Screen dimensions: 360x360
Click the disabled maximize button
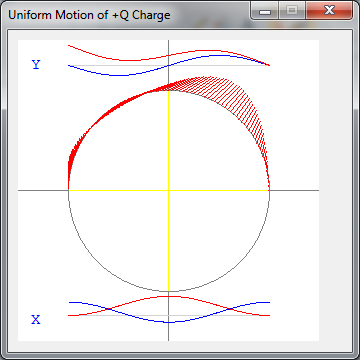point(292,10)
